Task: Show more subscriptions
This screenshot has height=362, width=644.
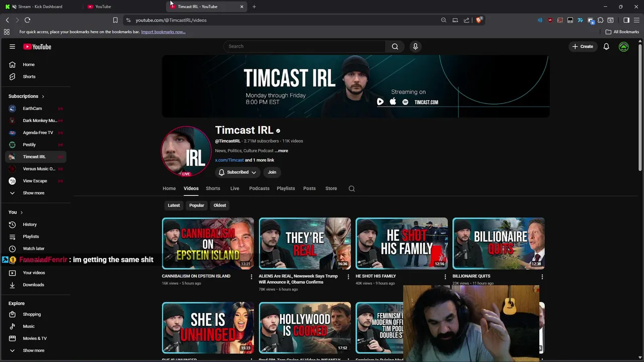Action: [x=33, y=193]
